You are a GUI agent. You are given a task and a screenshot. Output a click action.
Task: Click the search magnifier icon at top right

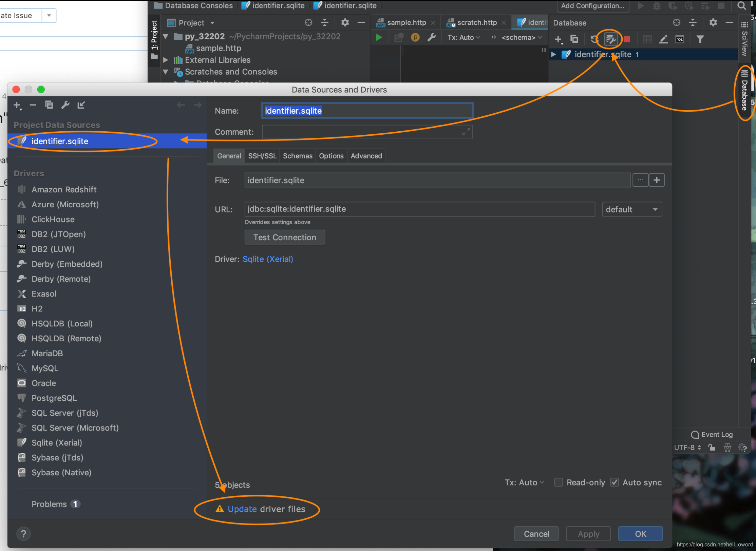[741, 6]
